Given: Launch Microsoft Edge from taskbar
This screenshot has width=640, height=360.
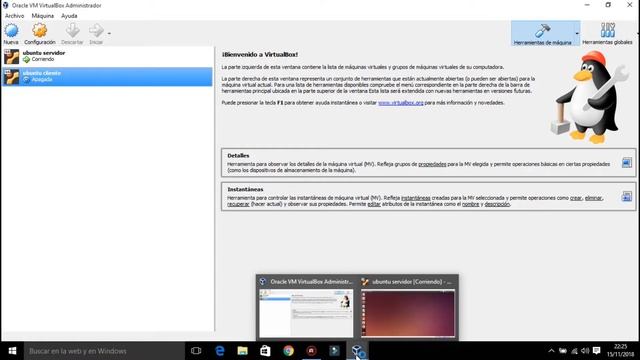Looking at the screenshot, I should tap(220, 351).
